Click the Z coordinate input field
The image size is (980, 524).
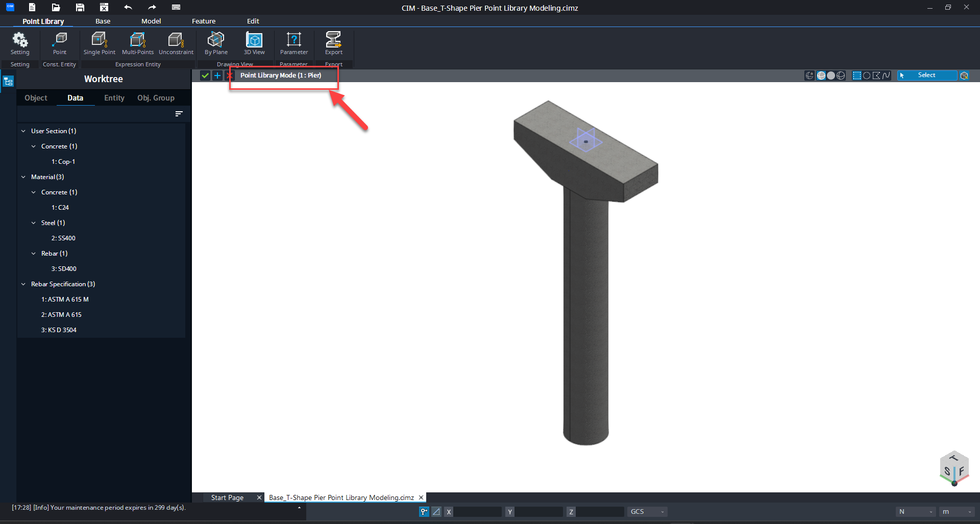coord(600,512)
